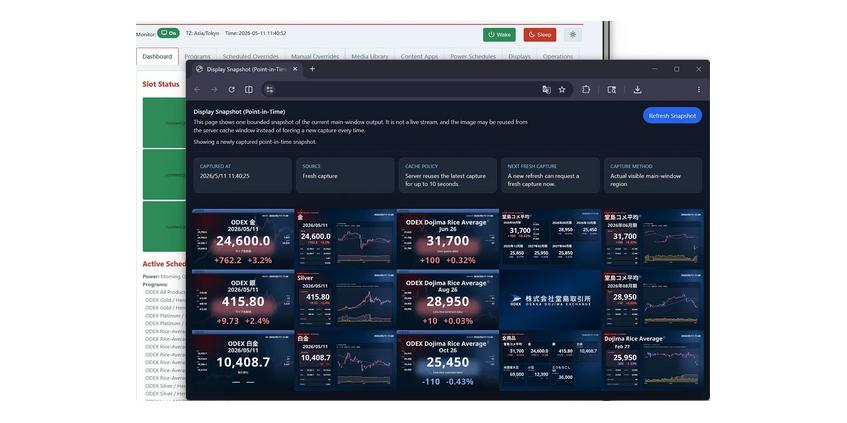This screenshot has height=423, width=847.
Task: Click the NEXT FRESH CAPTURE info card
Action: (550, 175)
